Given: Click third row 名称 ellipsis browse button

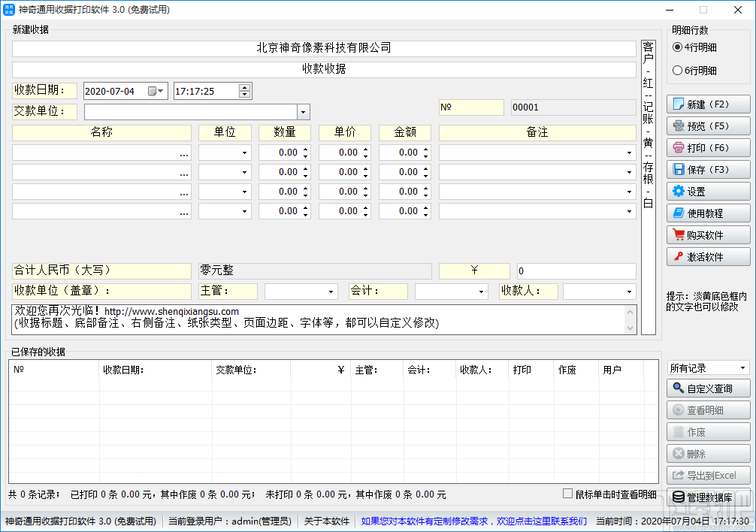Looking at the screenshot, I should [183, 193].
